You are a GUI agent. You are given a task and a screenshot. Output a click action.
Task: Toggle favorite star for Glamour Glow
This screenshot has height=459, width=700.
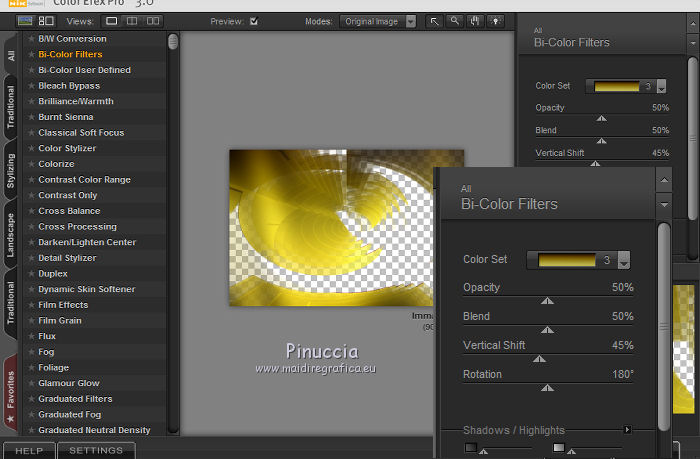click(x=31, y=383)
